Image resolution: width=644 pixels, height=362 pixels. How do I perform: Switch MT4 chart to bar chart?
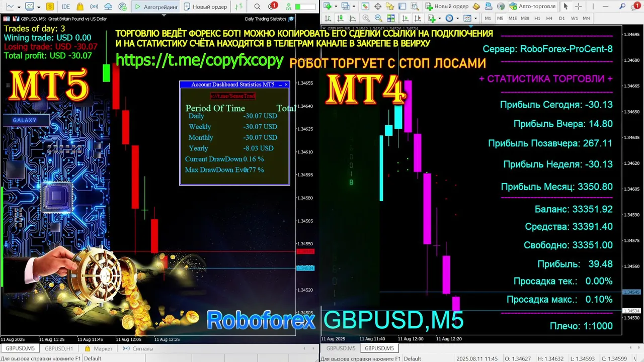click(x=328, y=18)
